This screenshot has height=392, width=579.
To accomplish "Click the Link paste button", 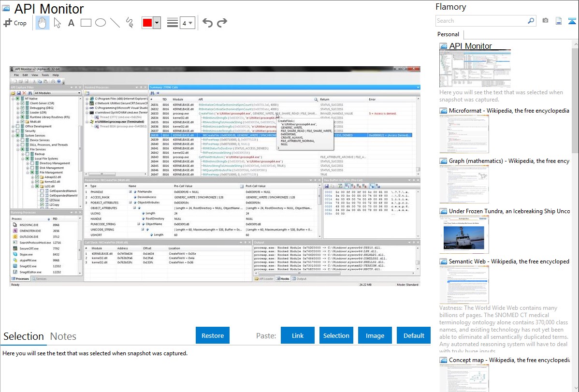I will [298, 335].
